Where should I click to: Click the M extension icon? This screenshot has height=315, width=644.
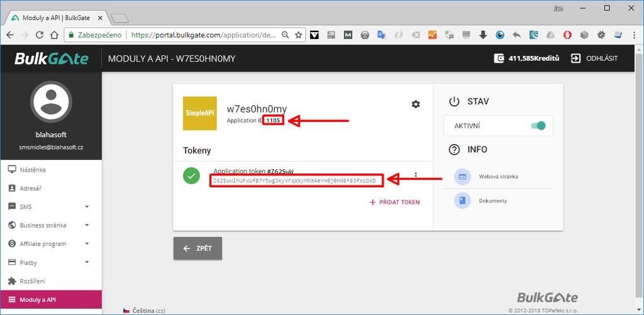point(348,35)
